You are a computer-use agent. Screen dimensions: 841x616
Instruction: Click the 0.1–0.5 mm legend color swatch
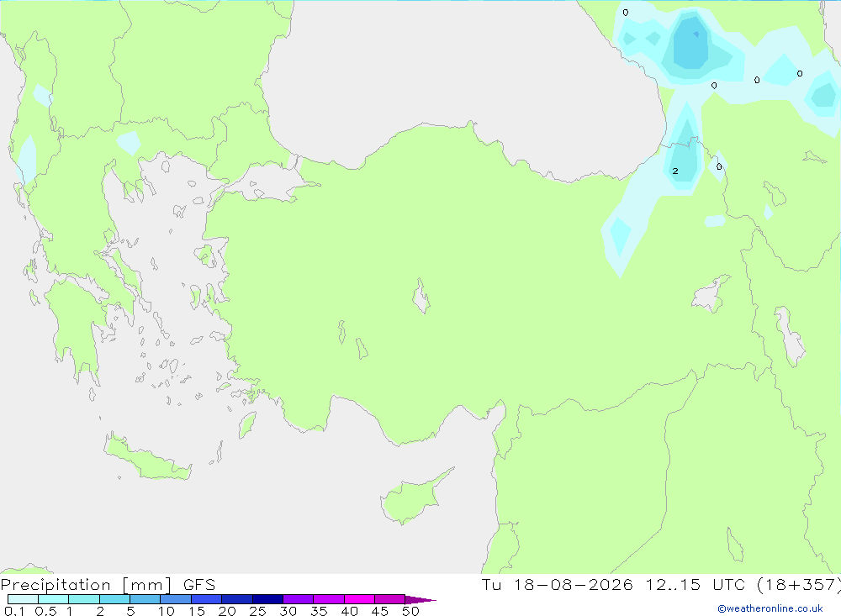pyautogui.click(x=23, y=599)
